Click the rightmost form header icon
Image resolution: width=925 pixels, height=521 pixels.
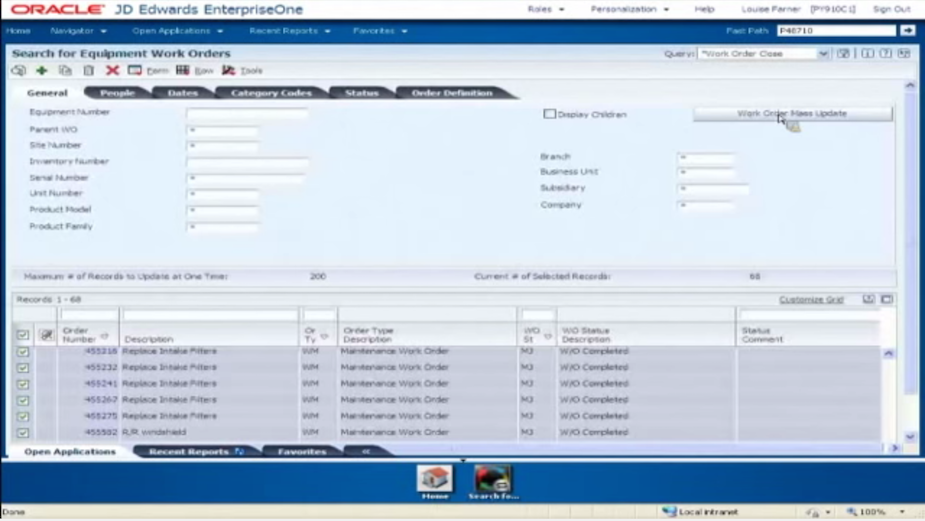click(x=904, y=53)
